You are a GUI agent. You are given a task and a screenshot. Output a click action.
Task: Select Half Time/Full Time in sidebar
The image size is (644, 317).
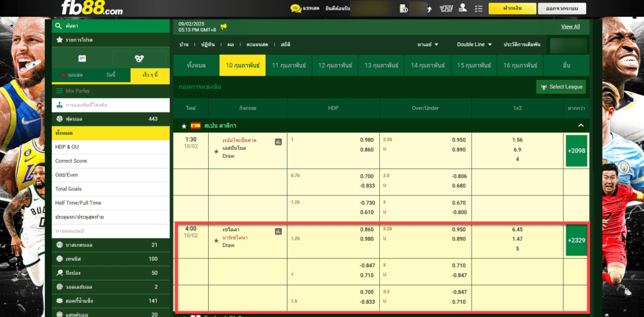(111, 203)
